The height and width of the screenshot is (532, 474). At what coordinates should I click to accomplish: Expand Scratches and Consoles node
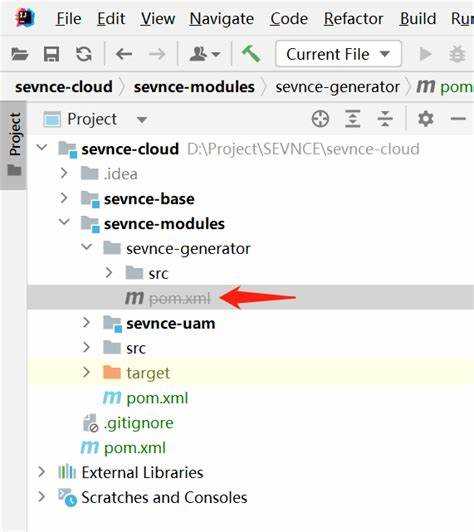(x=41, y=497)
